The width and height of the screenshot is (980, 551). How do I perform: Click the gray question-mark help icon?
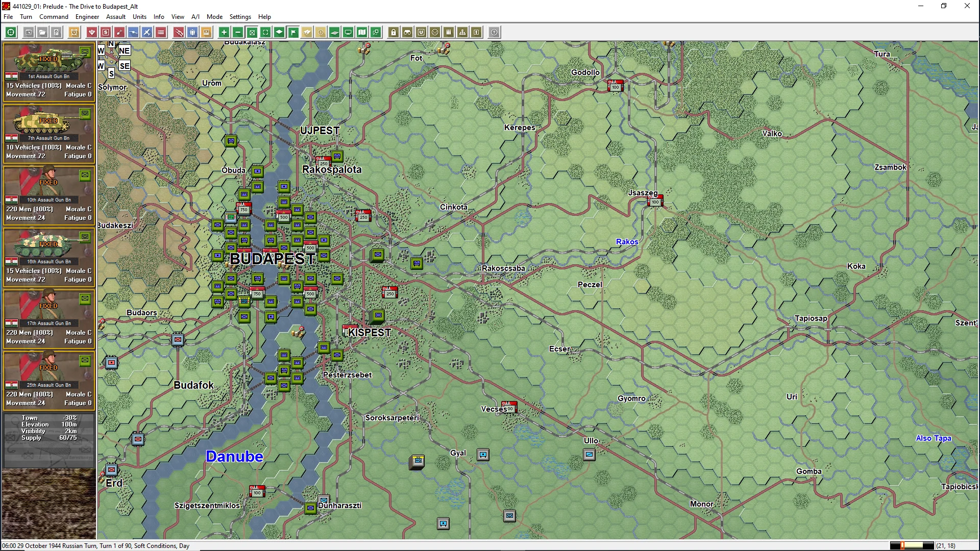tap(494, 32)
